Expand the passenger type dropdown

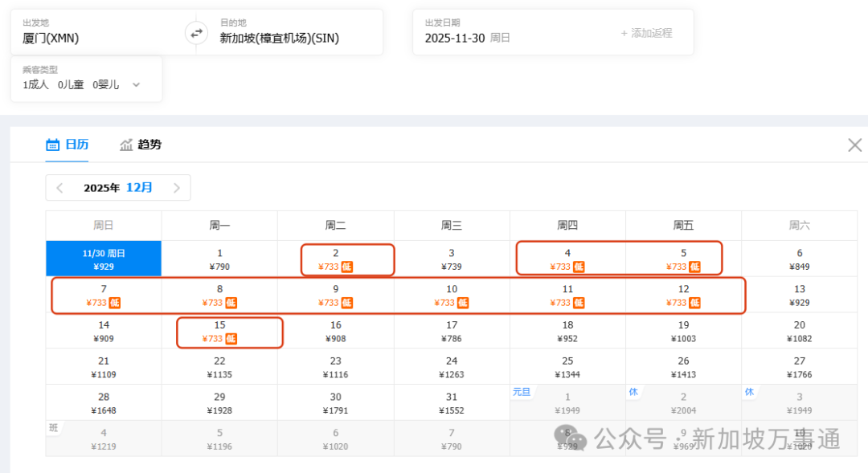(x=137, y=83)
